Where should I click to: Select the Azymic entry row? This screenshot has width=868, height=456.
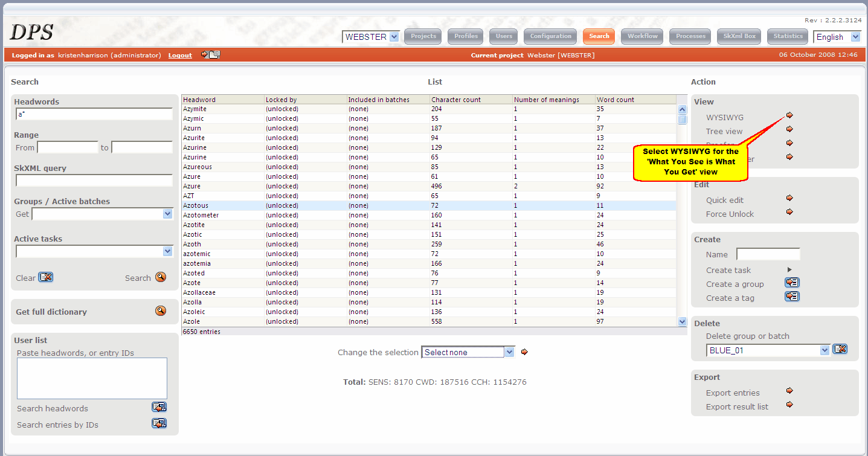429,118
